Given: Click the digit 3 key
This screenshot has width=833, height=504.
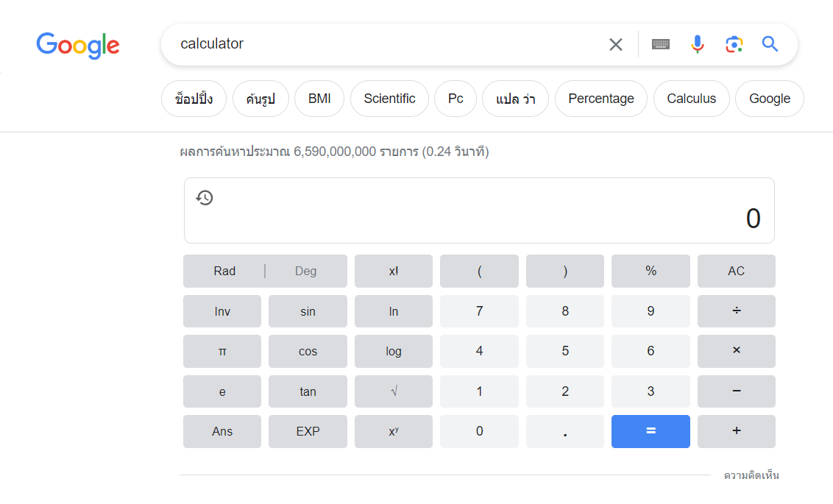Looking at the screenshot, I should coord(651,391).
